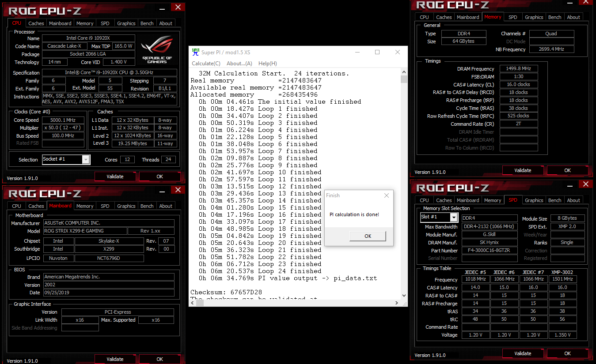Select Memory tab in SPD window

pos(493,200)
